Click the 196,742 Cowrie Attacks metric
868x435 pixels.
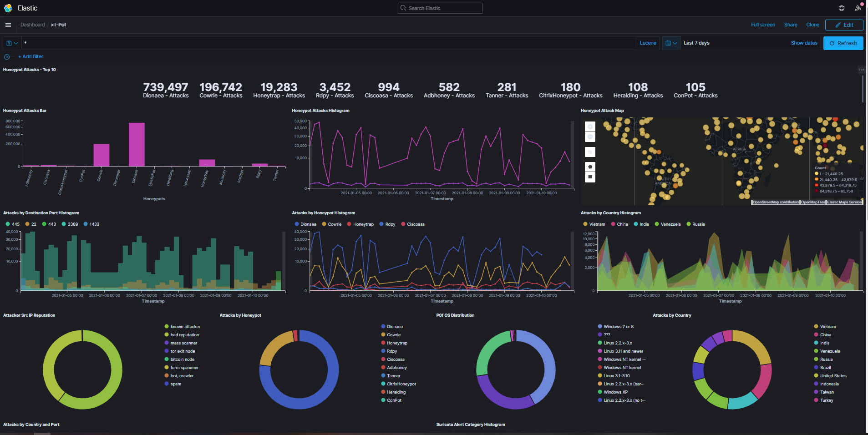221,90
